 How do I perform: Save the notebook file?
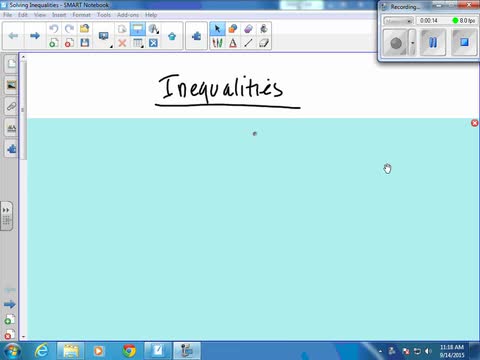85,43
